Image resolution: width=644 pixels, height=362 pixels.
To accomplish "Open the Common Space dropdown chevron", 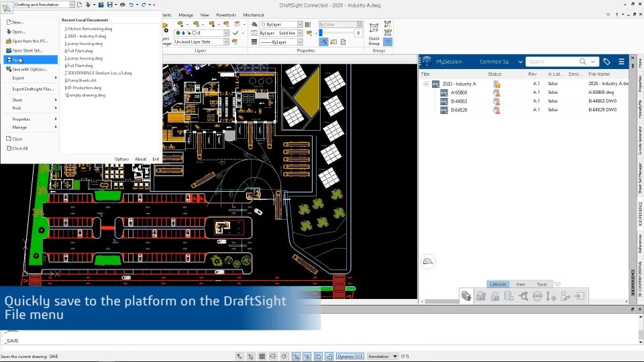I will (521, 62).
